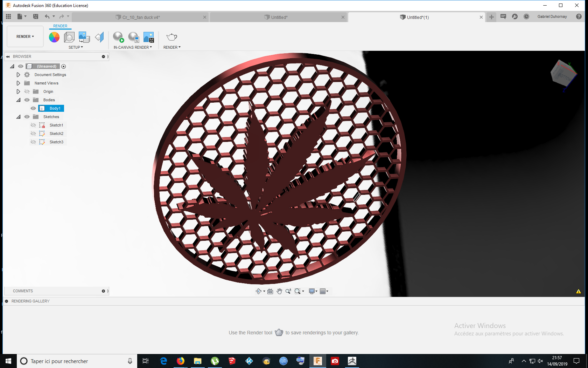Open the Display Settings dropdown
Image resolution: width=588 pixels, height=368 pixels.
(x=312, y=291)
